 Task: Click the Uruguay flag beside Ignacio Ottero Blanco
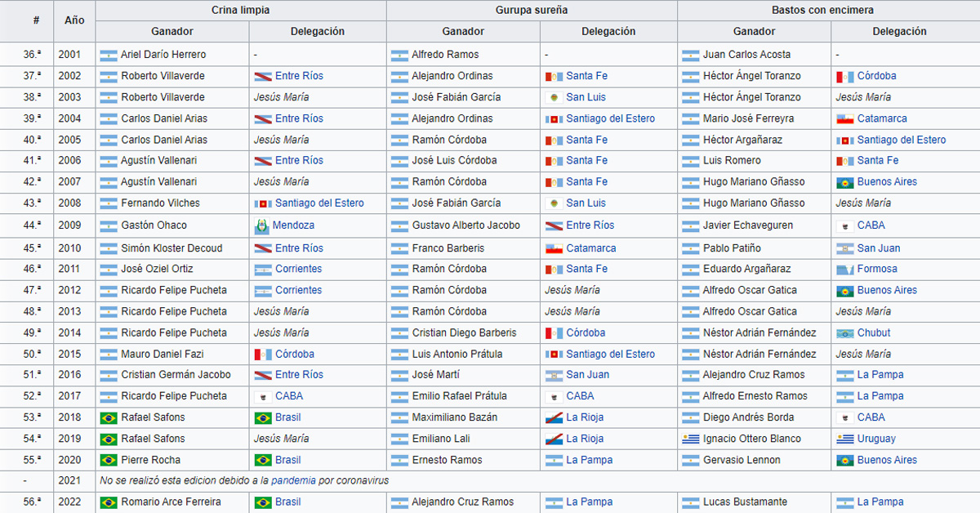691,439
